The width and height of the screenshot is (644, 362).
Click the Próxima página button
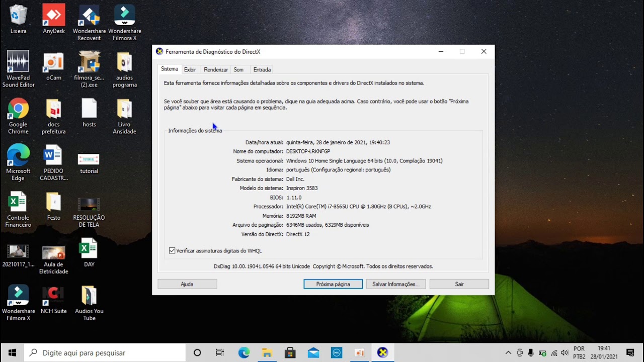pos(333,284)
